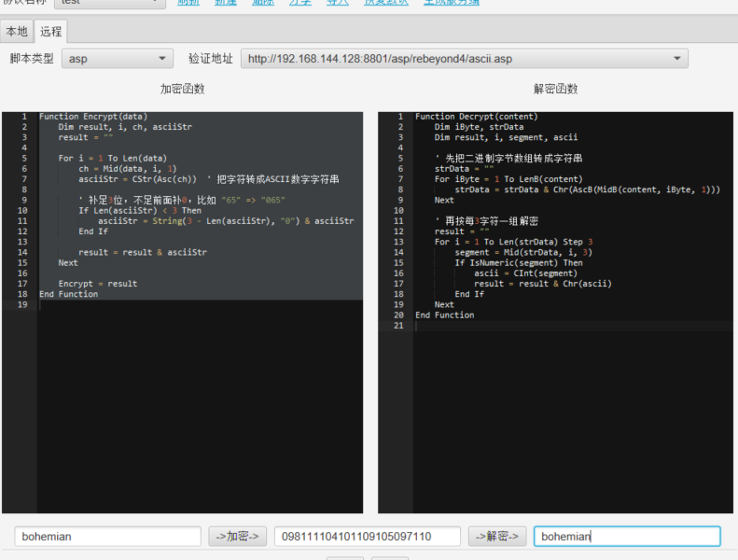Click the Function Encrypt(data) line in left editor
Viewport: 738px width, 560px height.
click(93, 117)
